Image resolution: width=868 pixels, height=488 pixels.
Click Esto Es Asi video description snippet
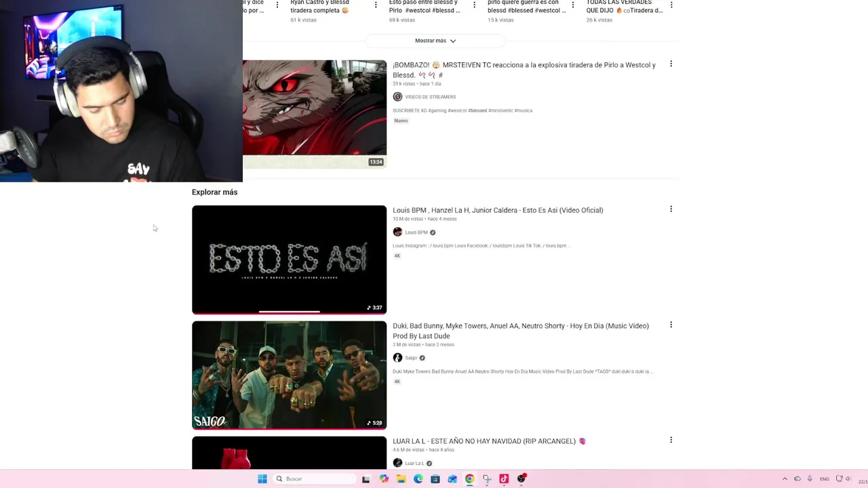pos(481,245)
